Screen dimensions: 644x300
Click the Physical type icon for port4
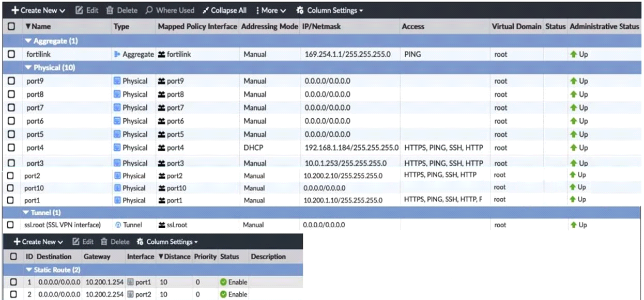[x=117, y=148]
